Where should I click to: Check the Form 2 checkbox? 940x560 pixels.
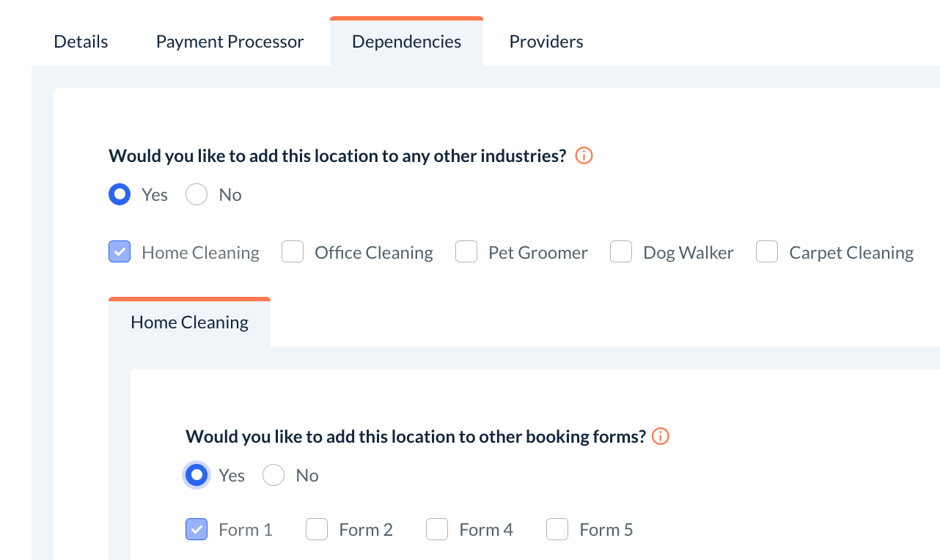(x=317, y=529)
